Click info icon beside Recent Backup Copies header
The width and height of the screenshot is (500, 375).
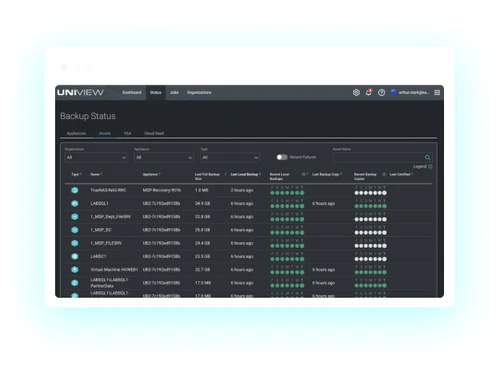click(384, 174)
